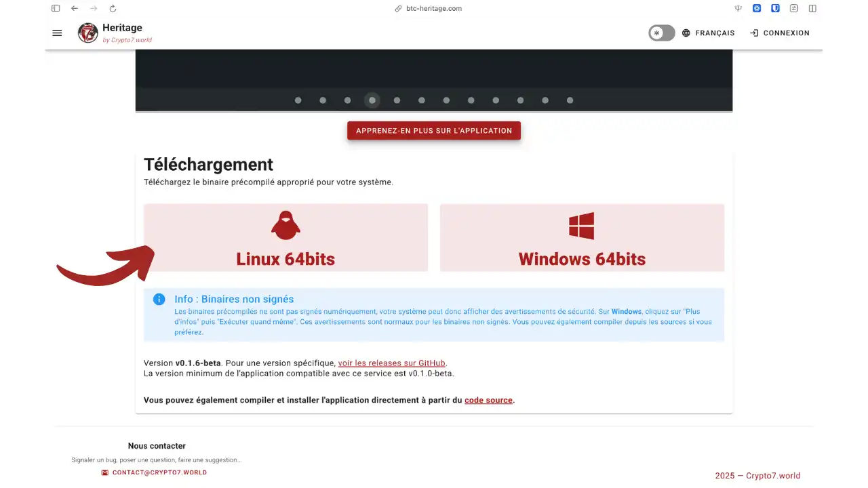Toggle the dark mode switch
The image size is (868, 488).
tap(661, 33)
